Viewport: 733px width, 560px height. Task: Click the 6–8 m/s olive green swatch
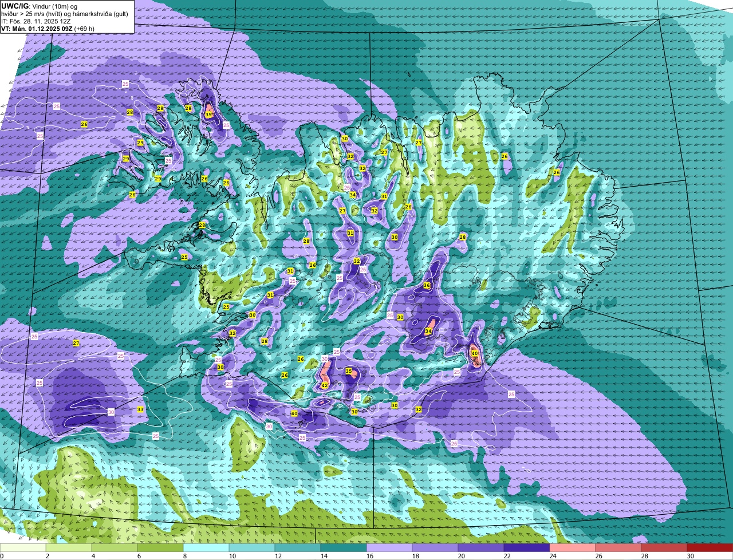tap(161, 547)
